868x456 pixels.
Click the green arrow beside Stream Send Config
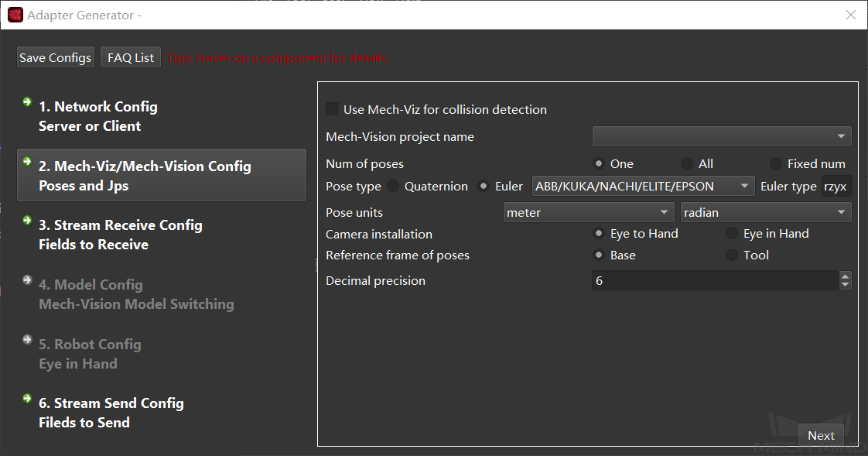coord(27,398)
